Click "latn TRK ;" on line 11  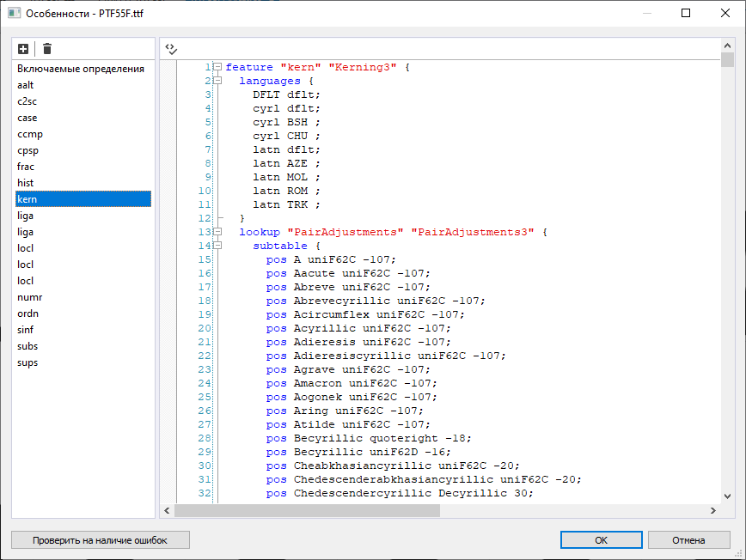click(x=286, y=205)
